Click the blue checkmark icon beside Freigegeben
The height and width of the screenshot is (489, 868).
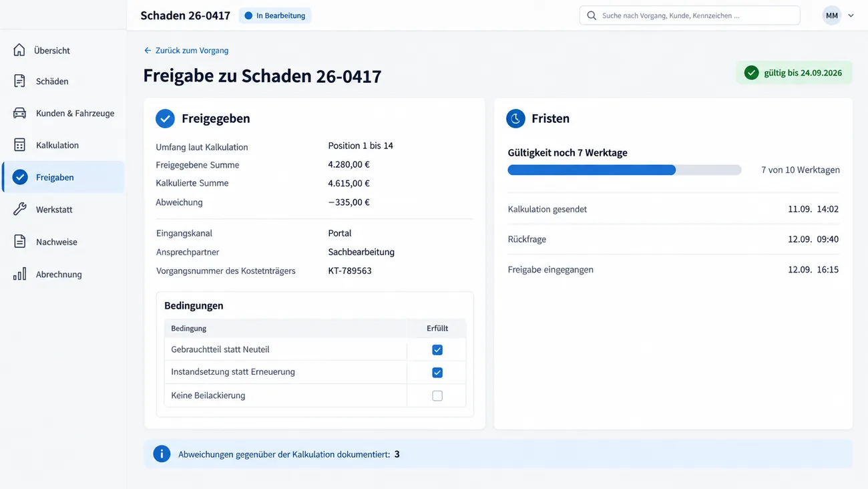point(165,119)
